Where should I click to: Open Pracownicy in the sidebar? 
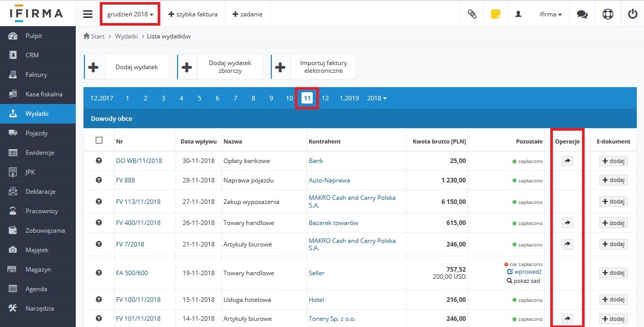point(38,211)
